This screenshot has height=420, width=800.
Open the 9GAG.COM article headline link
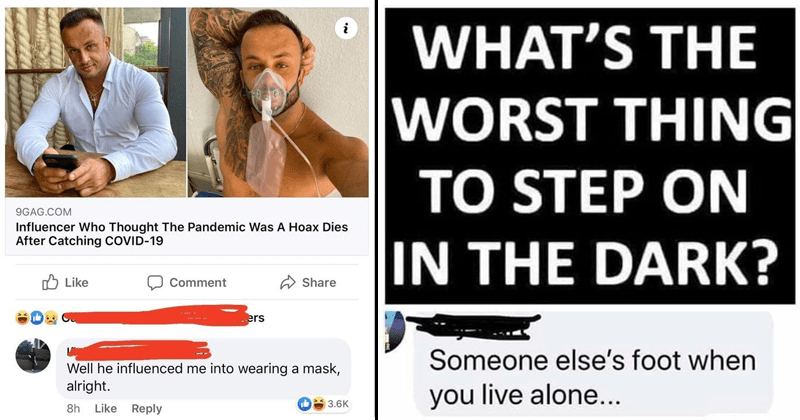pyautogui.click(x=182, y=234)
